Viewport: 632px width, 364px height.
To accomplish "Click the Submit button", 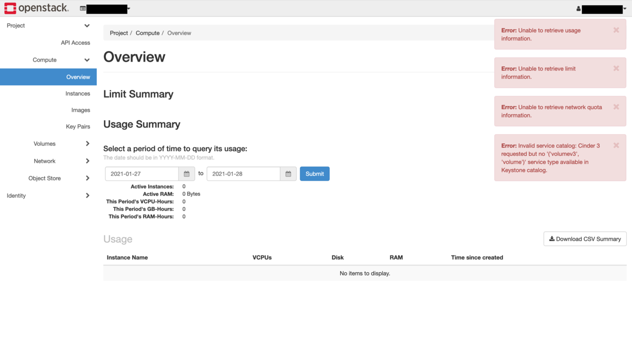I will click(314, 173).
